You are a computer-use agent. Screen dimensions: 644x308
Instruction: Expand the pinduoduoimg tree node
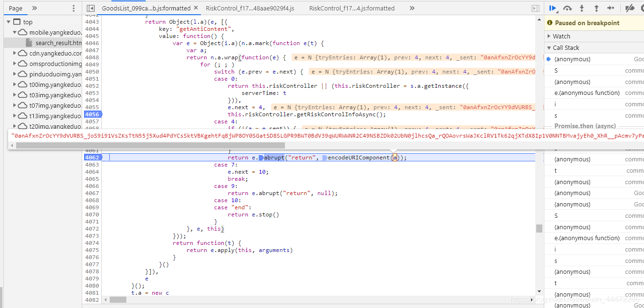[14, 74]
